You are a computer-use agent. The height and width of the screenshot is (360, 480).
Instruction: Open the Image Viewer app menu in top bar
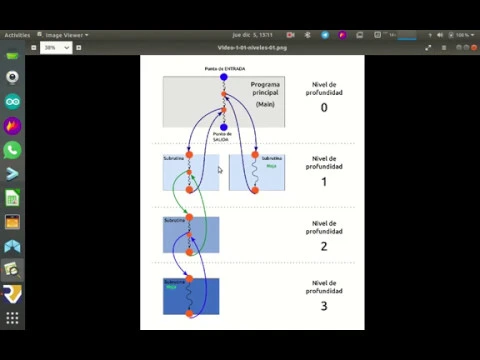[x=63, y=35]
